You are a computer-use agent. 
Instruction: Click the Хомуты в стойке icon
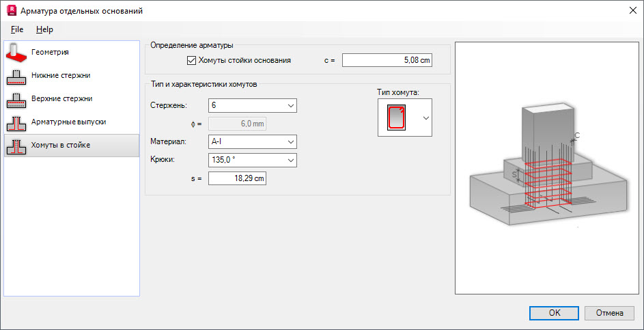tap(16, 146)
